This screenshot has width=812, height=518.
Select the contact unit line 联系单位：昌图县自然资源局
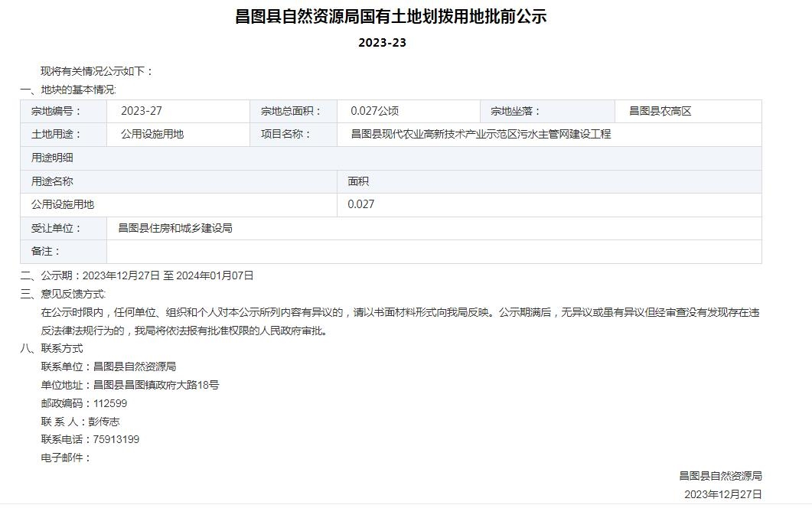(x=108, y=367)
